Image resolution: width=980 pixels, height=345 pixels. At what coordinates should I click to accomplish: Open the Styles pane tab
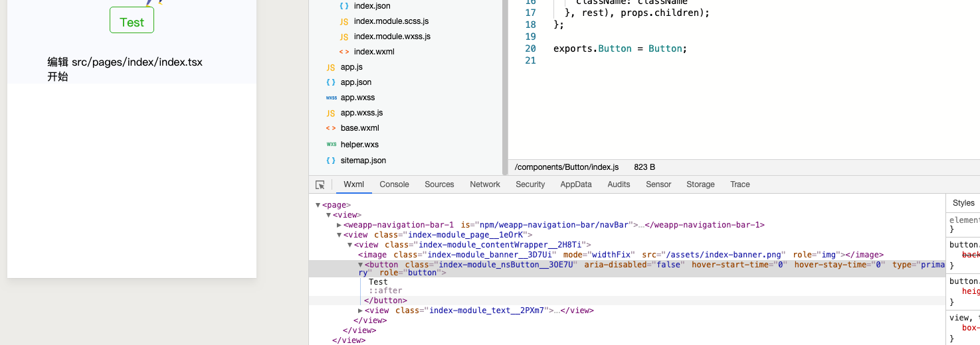click(963, 203)
